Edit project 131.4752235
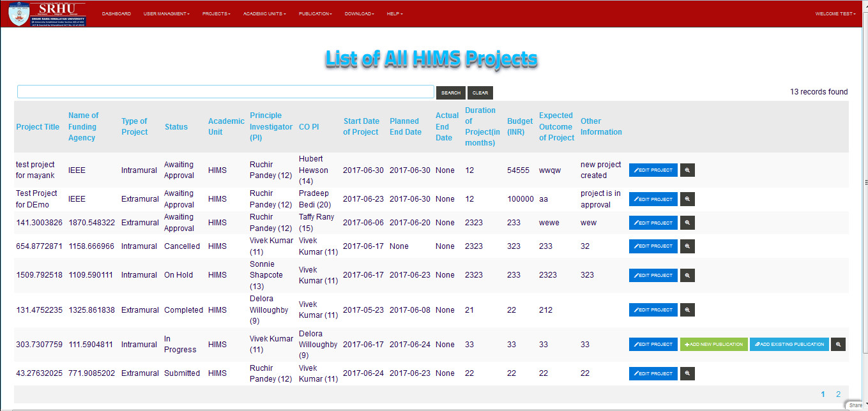Image resolution: width=868 pixels, height=411 pixels. [653, 310]
